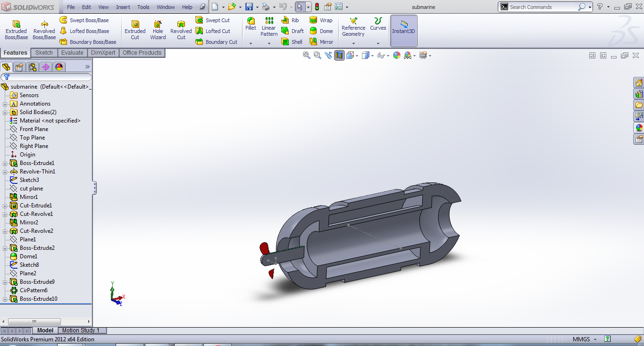Image resolution: width=644 pixels, height=346 pixels.
Task: Start a Linear Pattern
Action: (x=269, y=27)
